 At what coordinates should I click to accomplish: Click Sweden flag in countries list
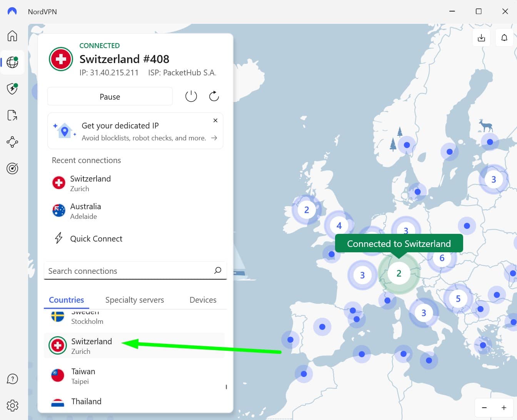(58, 316)
